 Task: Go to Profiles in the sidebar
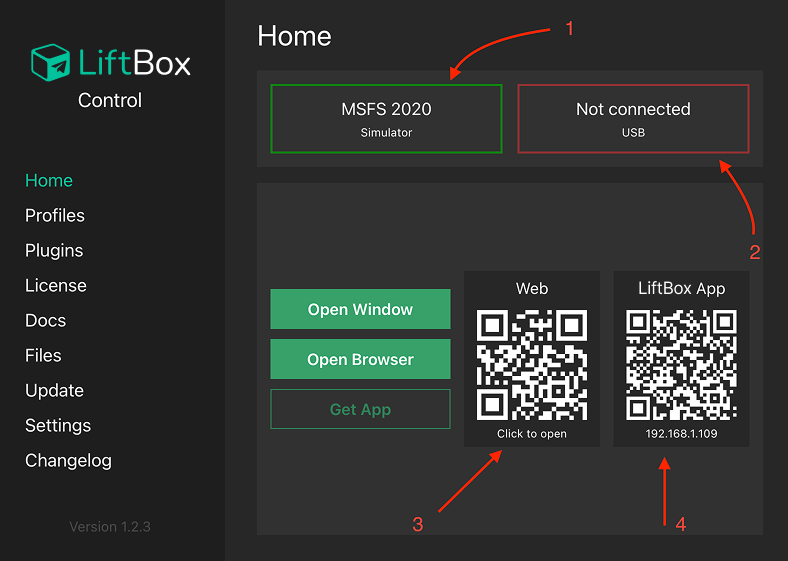[x=55, y=216]
